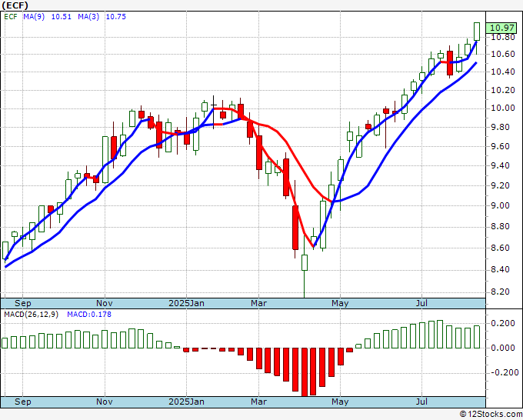Click Jul on the price chart date axis
The height and width of the screenshot is (420, 523).
pos(422,303)
